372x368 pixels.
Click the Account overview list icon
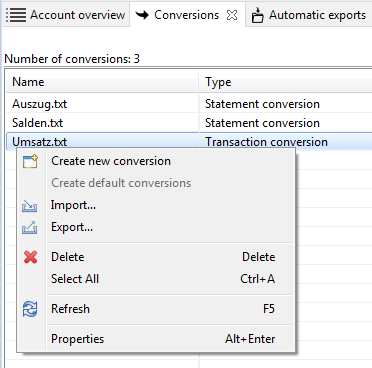[16, 15]
